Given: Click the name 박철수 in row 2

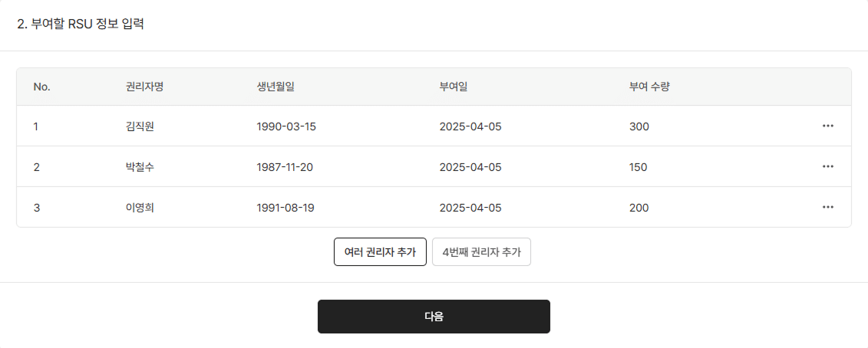Looking at the screenshot, I should [x=140, y=167].
